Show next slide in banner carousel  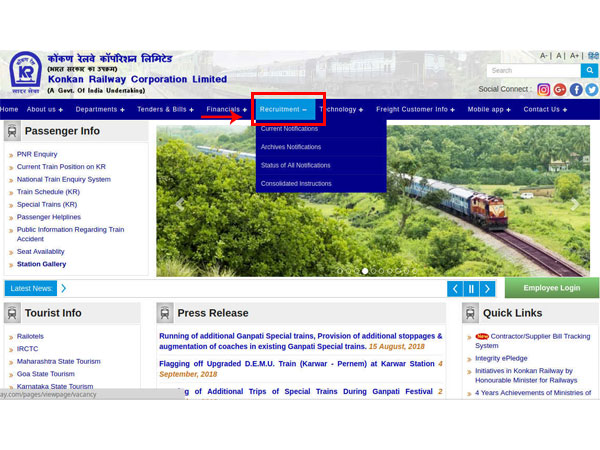pyautogui.click(x=575, y=204)
